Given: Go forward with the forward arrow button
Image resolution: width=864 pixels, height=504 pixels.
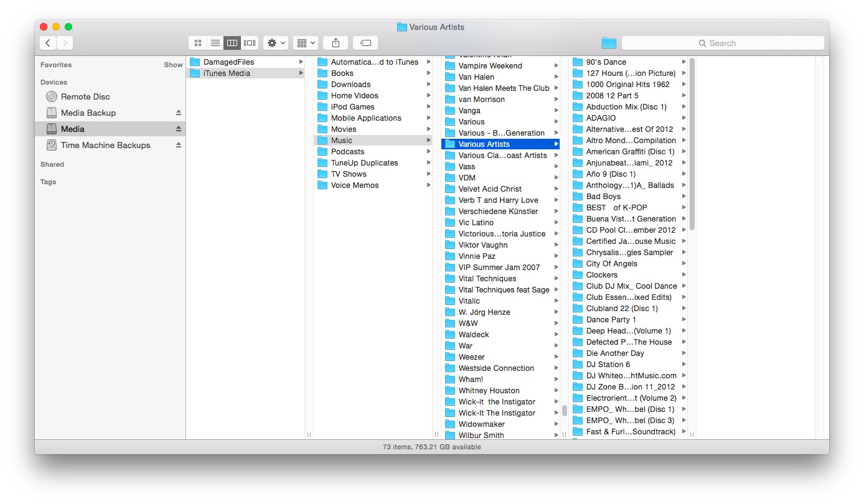Looking at the screenshot, I should pyautogui.click(x=65, y=43).
